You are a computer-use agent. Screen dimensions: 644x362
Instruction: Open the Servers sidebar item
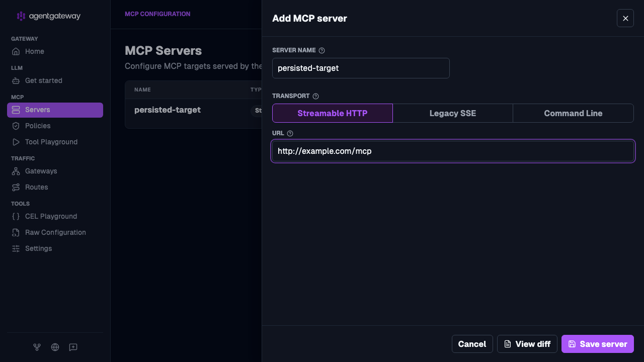click(55, 110)
